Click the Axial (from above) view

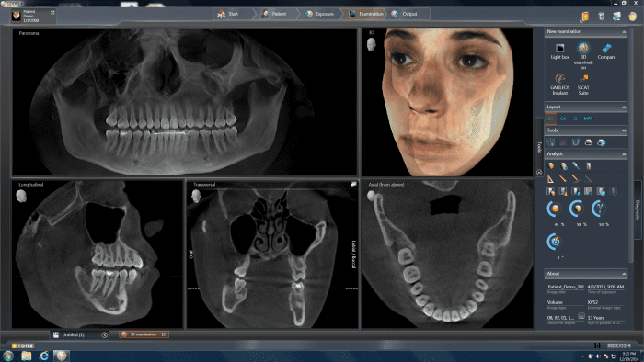447,255
